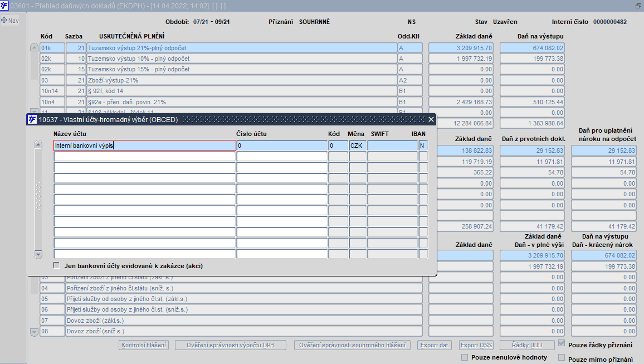
Task: Click Ověření správnosti výpočtu DPH button
Action: click(x=231, y=345)
